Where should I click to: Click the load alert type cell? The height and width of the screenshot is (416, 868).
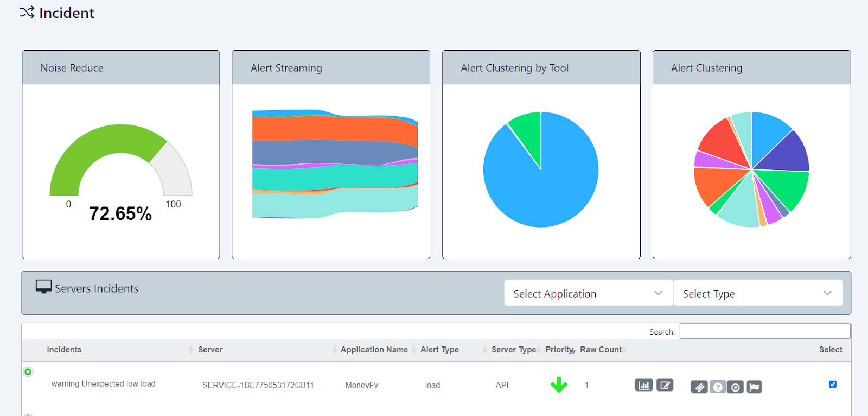point(432,385)
